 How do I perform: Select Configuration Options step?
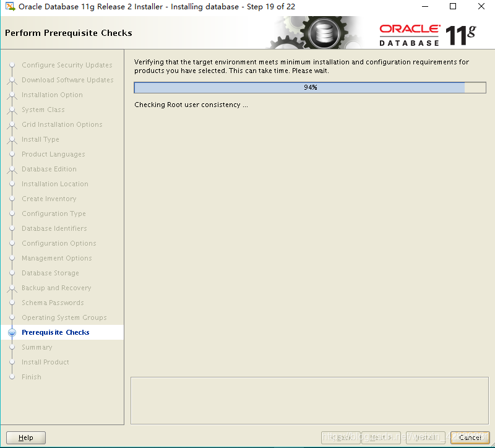(59, 243)
